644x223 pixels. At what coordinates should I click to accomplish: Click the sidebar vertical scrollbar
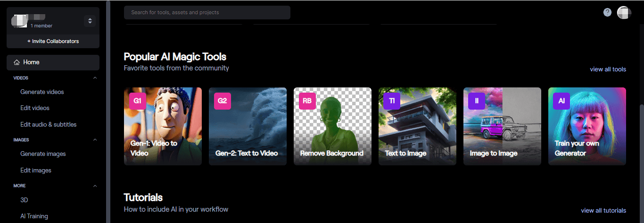[x=108, y=111]
